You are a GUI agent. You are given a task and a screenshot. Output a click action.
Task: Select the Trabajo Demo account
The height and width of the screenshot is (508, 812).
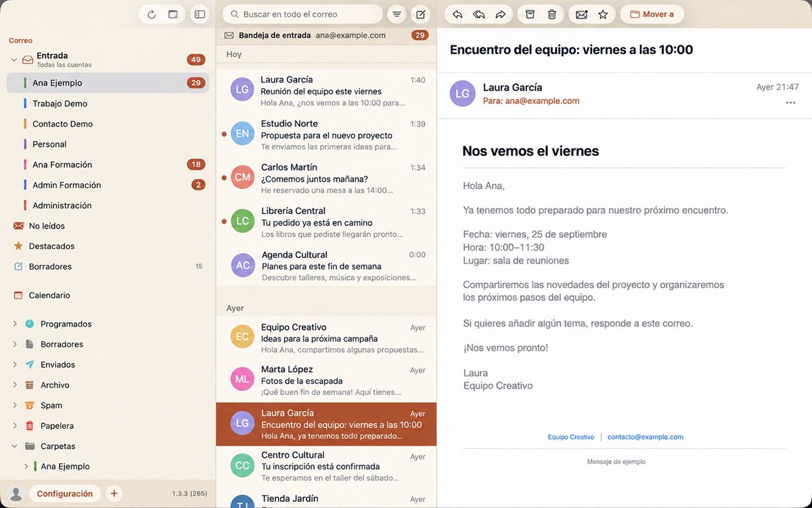coord(108,104)
